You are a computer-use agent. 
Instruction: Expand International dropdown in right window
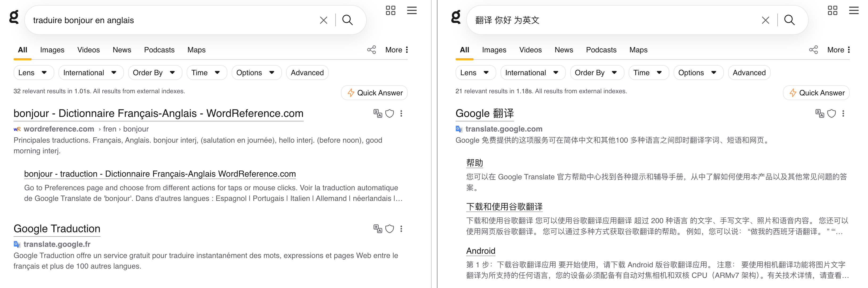pyautogui.click(x=533, y=73)
